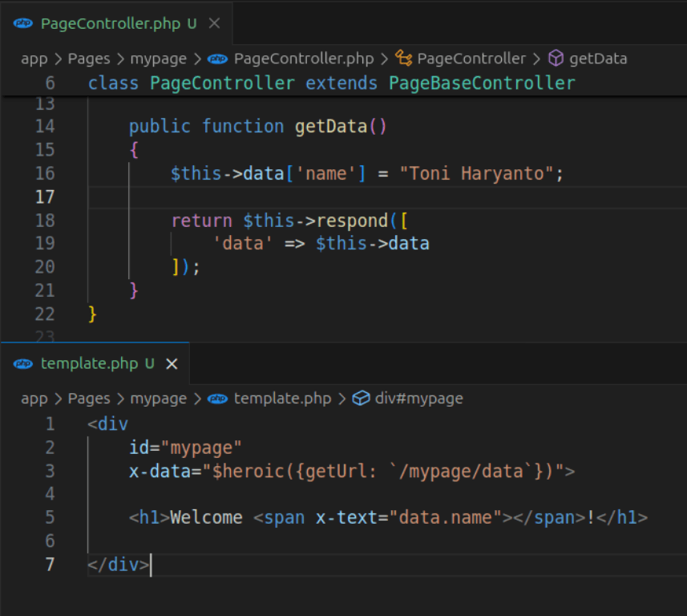
Task: Click PHP file icon on PageController.php tab
Action: pos(22,23)
